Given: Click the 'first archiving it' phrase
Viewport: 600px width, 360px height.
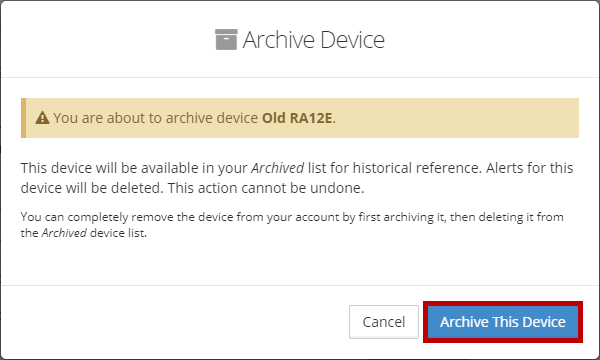Looking at the screenshot, I should 401,217.
